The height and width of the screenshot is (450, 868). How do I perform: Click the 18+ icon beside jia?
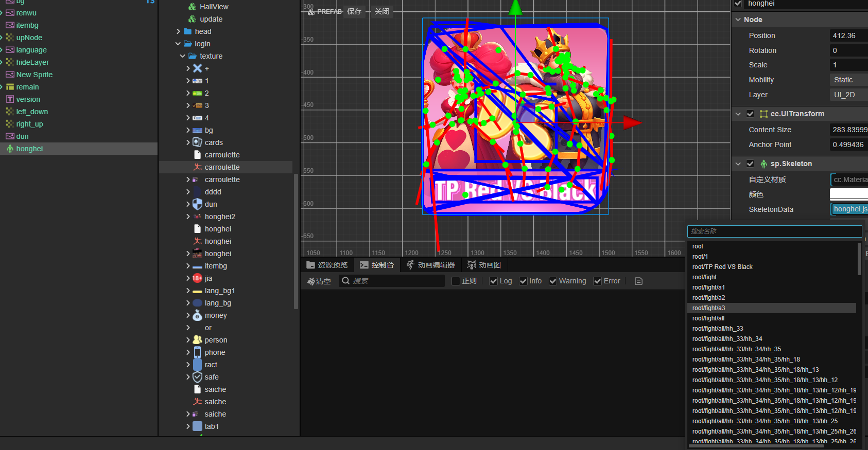[197, 278]
